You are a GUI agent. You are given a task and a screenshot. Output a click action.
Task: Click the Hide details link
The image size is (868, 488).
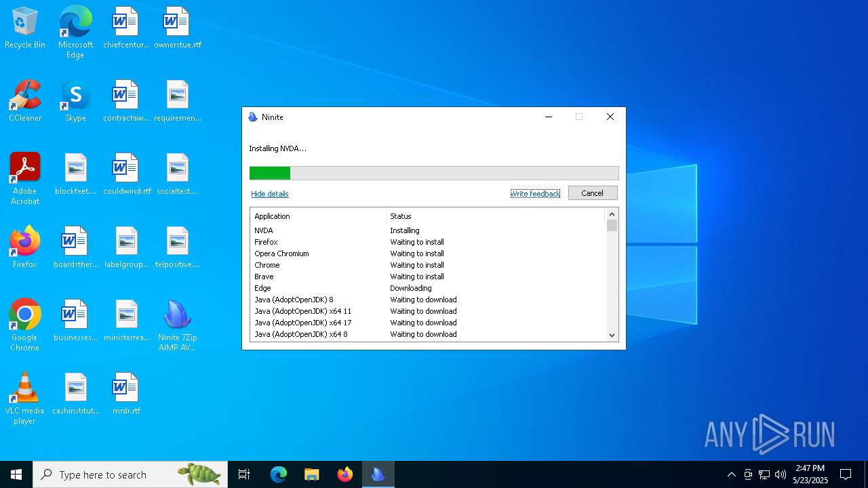pyautogui.click(x=270, y=194)
